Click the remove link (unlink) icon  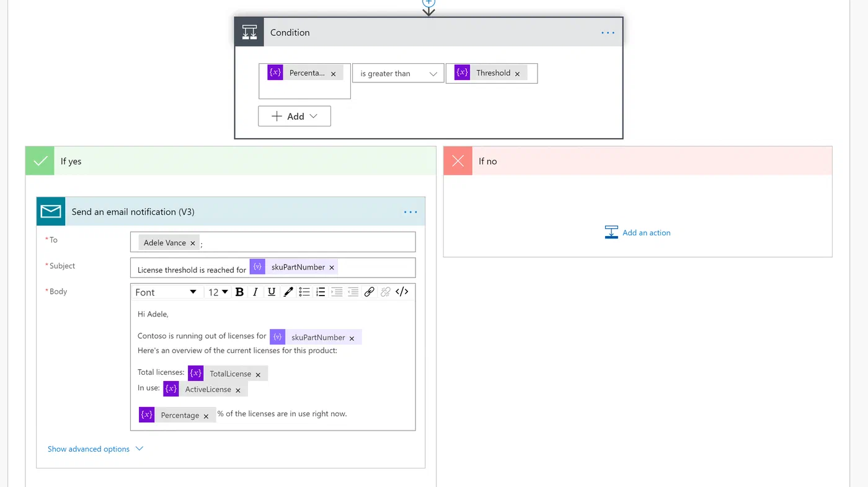pyautogui.click(x=385, y=292)
